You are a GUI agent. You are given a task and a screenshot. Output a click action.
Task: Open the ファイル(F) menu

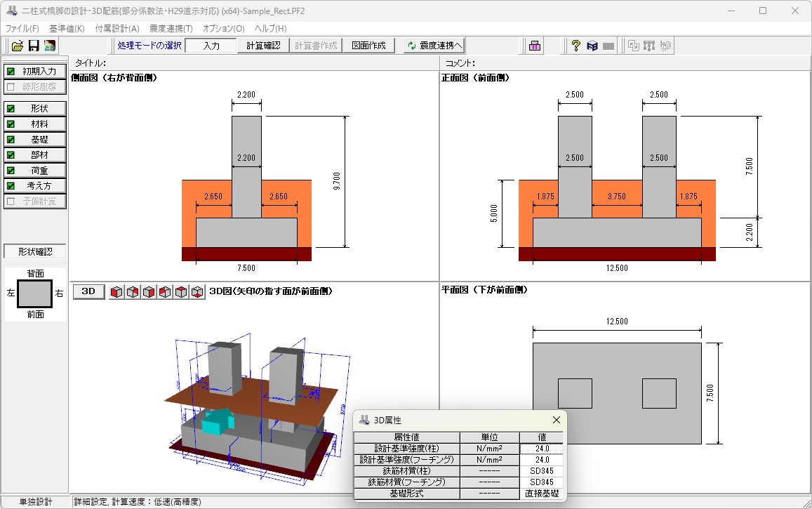click(22, 29)
